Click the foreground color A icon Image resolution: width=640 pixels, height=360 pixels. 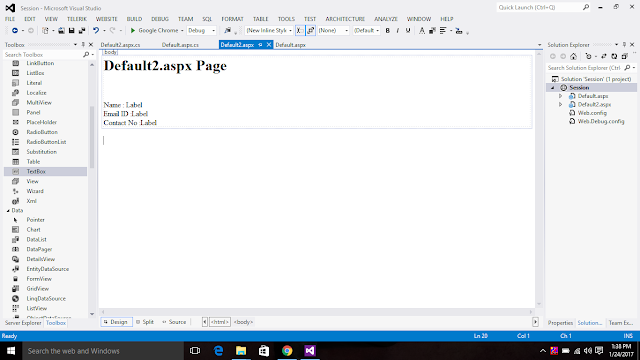[422, 31]
